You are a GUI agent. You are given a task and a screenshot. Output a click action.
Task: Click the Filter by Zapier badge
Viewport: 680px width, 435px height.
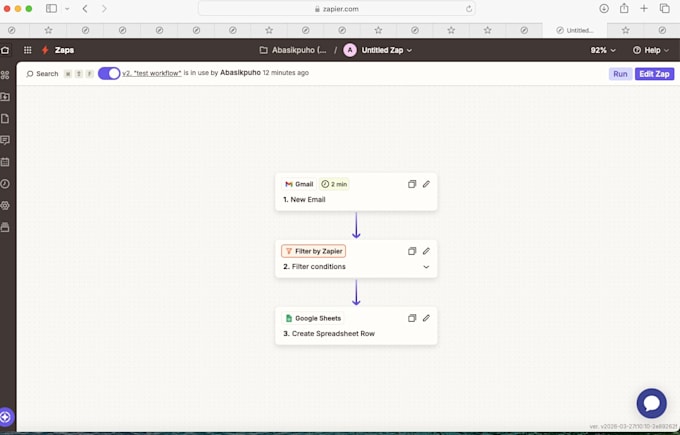(x=314, y=251)
